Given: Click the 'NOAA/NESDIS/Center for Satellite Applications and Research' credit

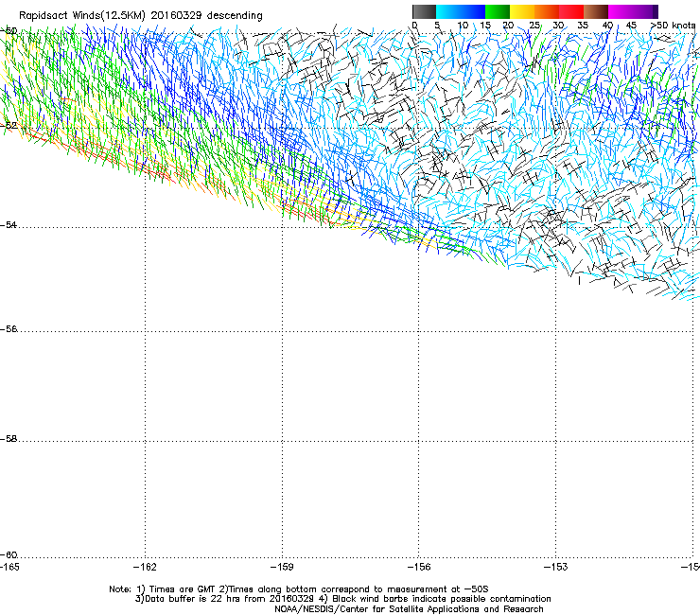Looking at the screenshot, I should click(x=409, y=609).
